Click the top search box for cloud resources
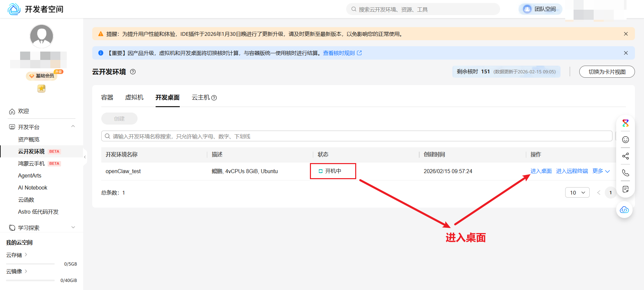The image size is (644, 290). point(423,9)
